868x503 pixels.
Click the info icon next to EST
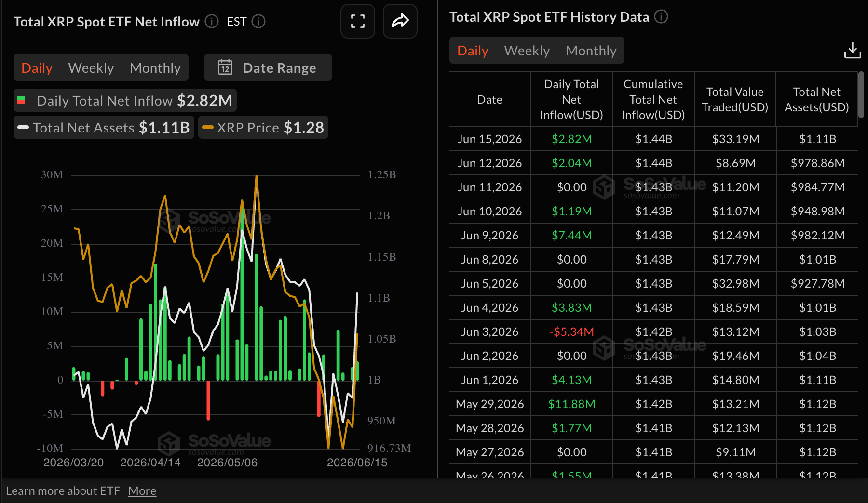(x=258, y=22)
